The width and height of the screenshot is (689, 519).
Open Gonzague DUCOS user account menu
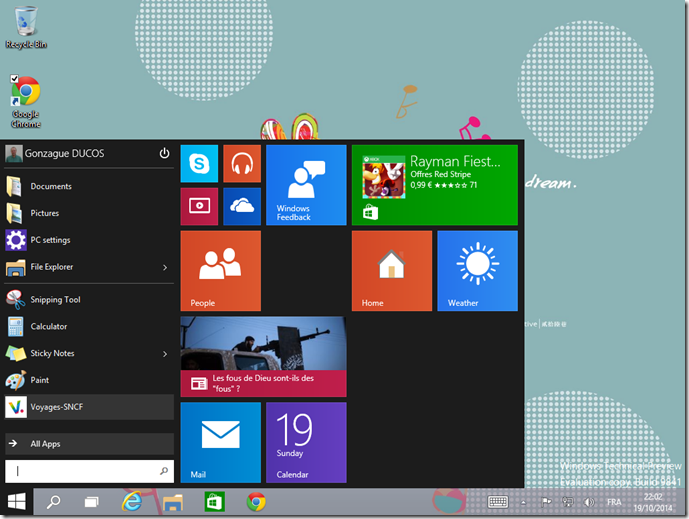point(55,153)
